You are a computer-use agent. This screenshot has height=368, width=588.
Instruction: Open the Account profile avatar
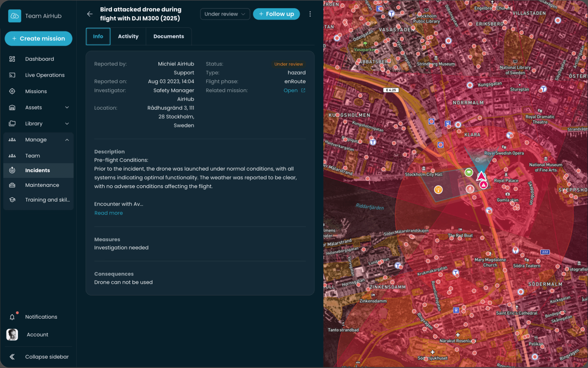point(12,335)
